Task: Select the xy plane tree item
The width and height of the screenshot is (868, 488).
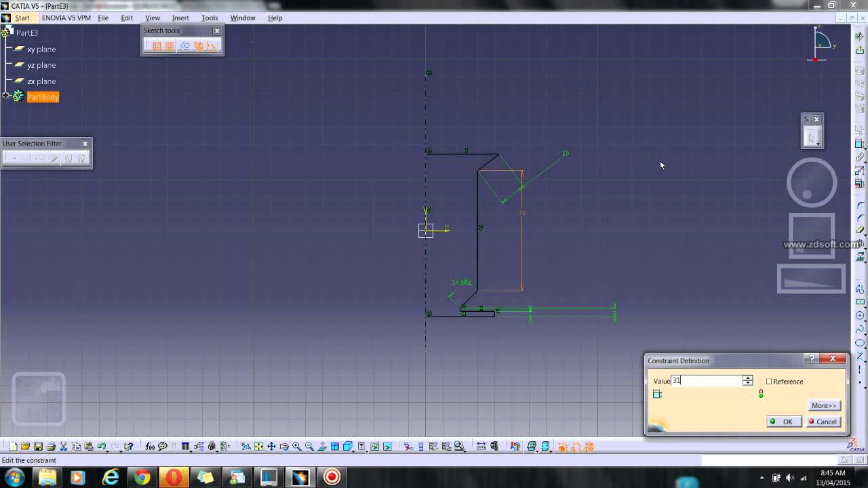Action: (x=41, y=49)
